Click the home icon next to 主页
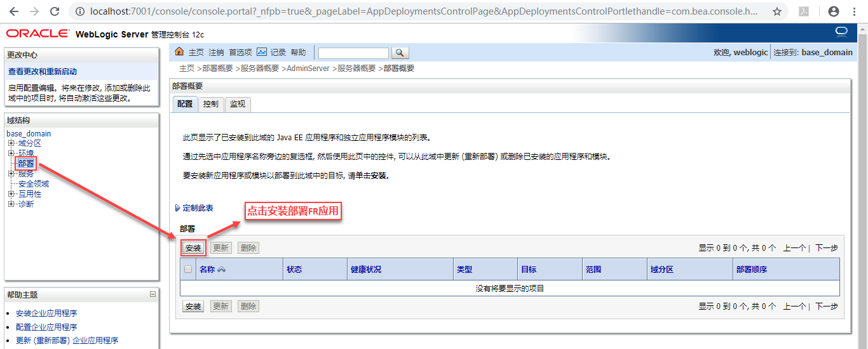 click(179, 52)
